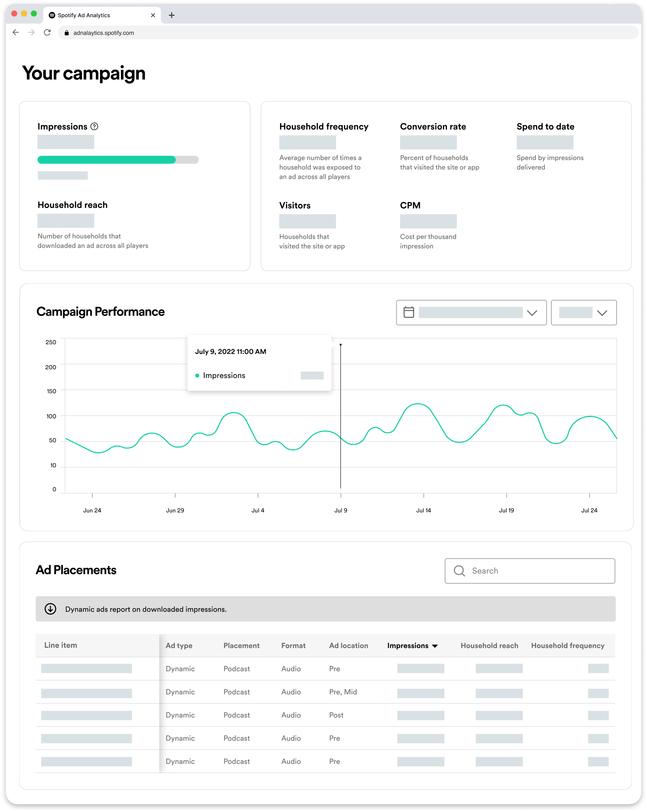Click the Impressions help question-mark icon
Screen dimensions: 647x812
(94, 127)
